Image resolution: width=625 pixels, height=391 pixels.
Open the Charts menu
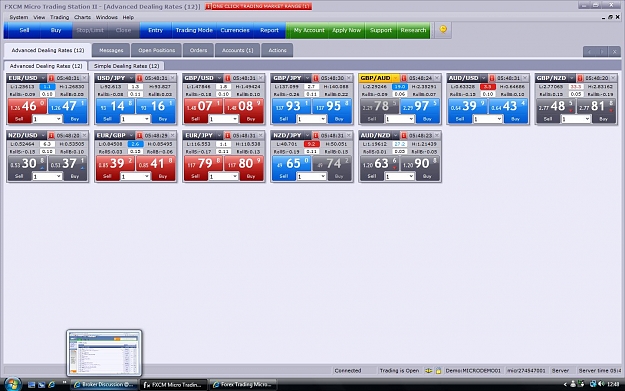tap(83, 18)
